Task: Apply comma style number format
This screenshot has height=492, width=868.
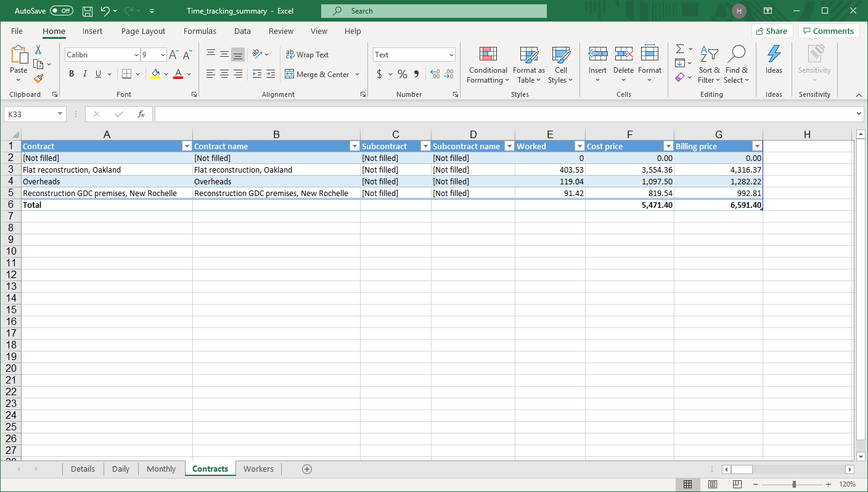Action: coord(416,74)
